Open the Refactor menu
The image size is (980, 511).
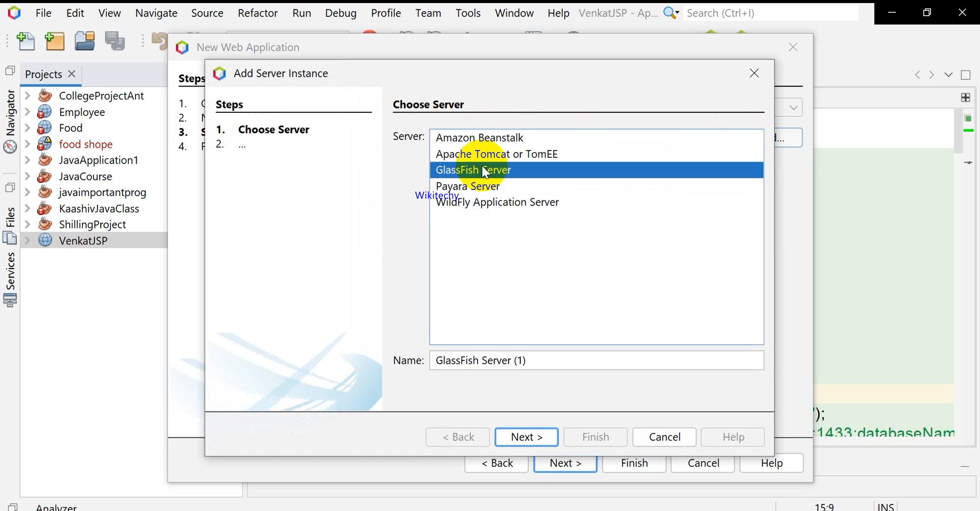[258, 13]
